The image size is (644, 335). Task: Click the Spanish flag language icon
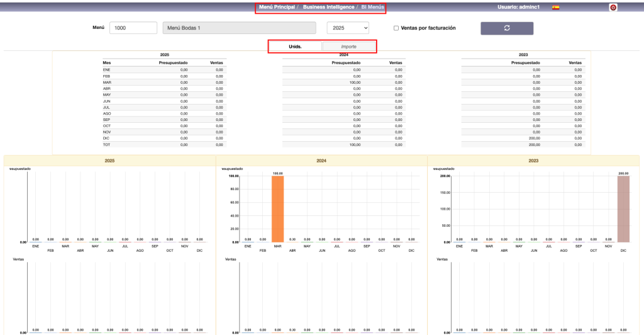pos(555,8)
